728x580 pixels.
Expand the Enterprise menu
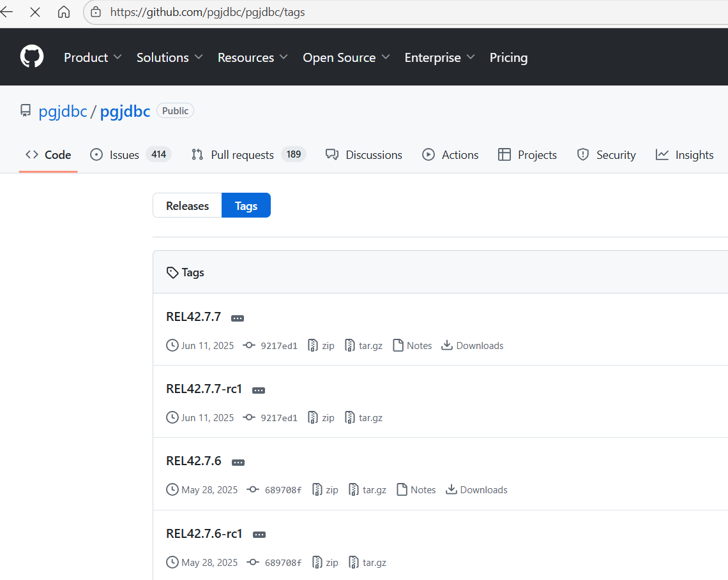coord(439,57)
